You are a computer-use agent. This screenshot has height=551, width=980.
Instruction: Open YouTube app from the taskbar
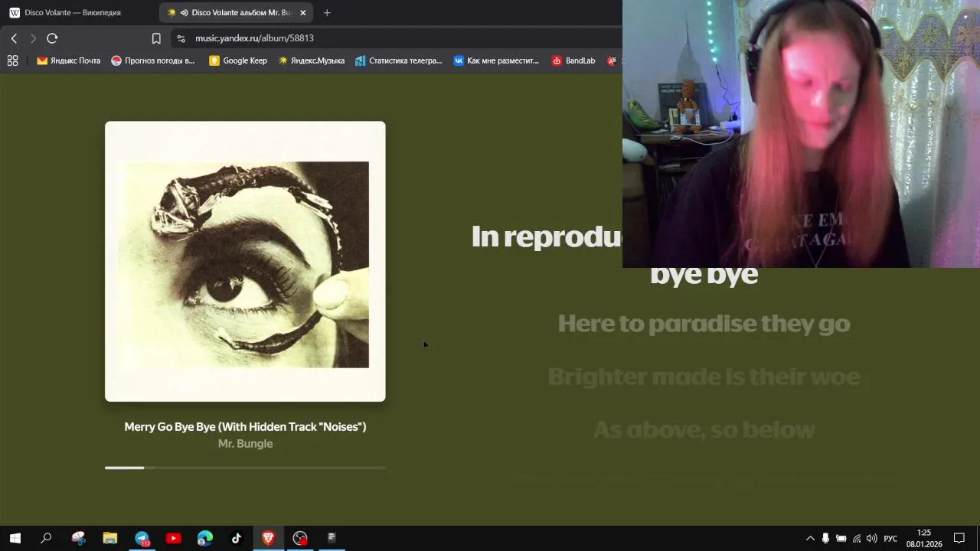point(174,538)
